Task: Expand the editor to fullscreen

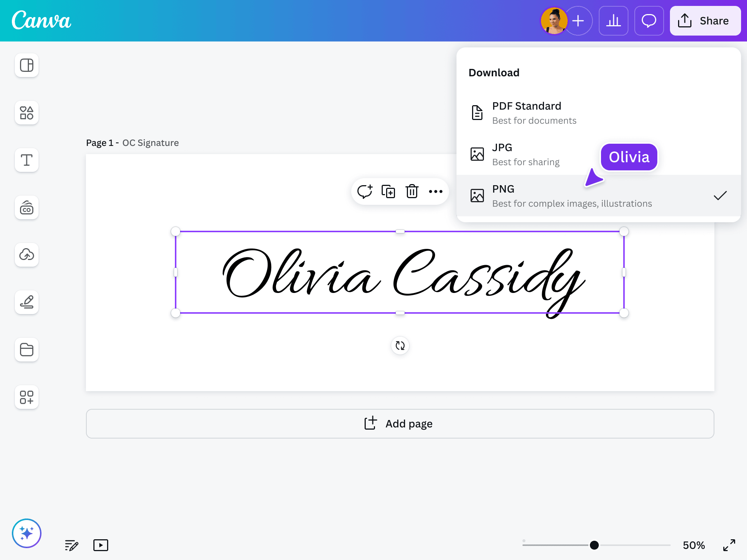Action: pos(729,545)
